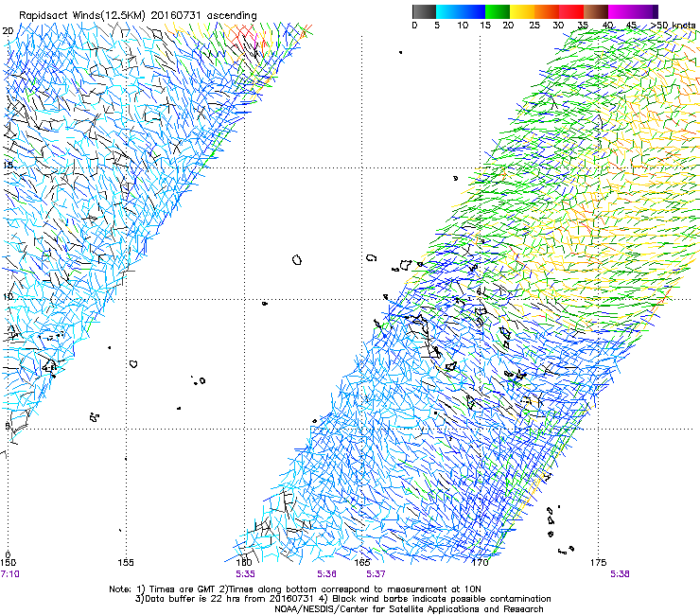This screenshot has height=615, width=700.
Task: Click the longitude axis label "150"
Action: [x=8, y=562]
